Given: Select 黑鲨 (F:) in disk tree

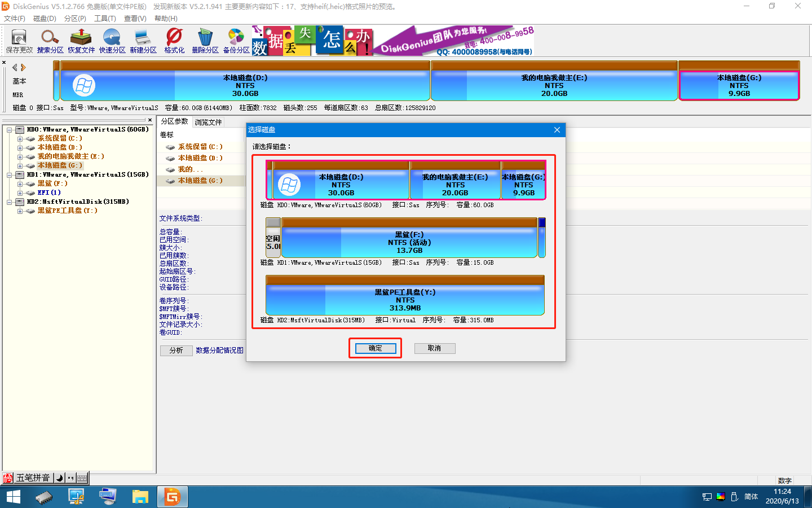Looking at the screenshot, I should (x=52, y=183).
